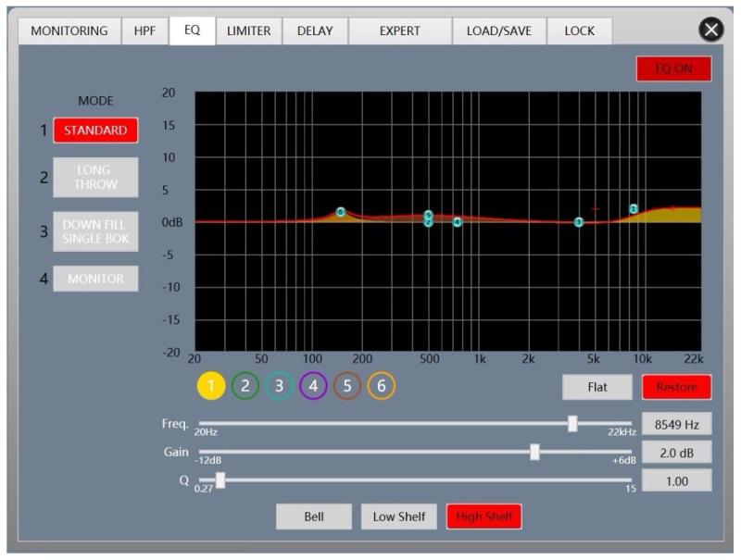The image size is (741, 560).
Task: Toggle the EQ ON button
Action: tap(673, 69)
